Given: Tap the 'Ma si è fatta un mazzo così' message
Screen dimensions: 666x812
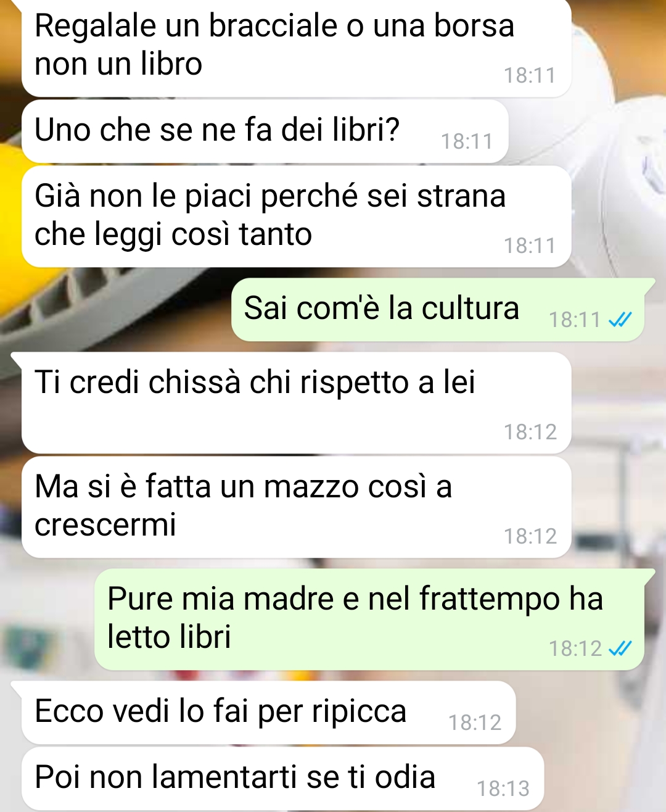Looking at the screenshot, I should click(297, 507).
